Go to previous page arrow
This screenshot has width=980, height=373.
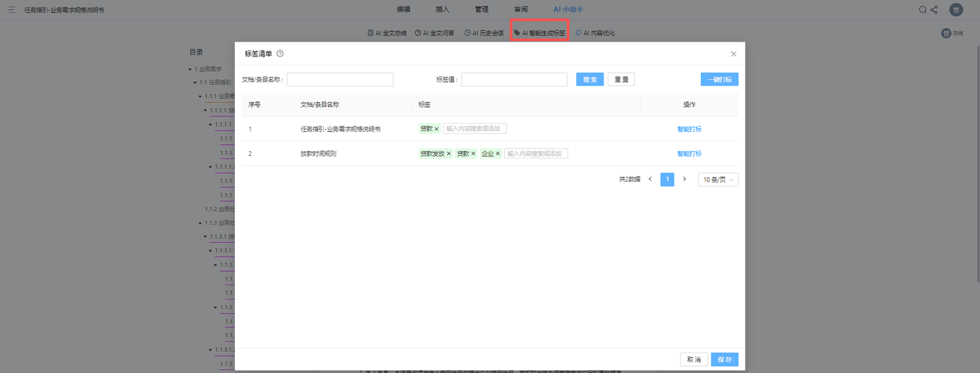point(650,180)
